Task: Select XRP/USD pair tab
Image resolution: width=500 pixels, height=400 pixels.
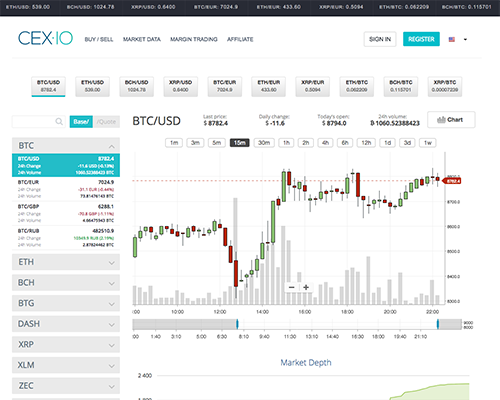Action: tap(180, 86)
